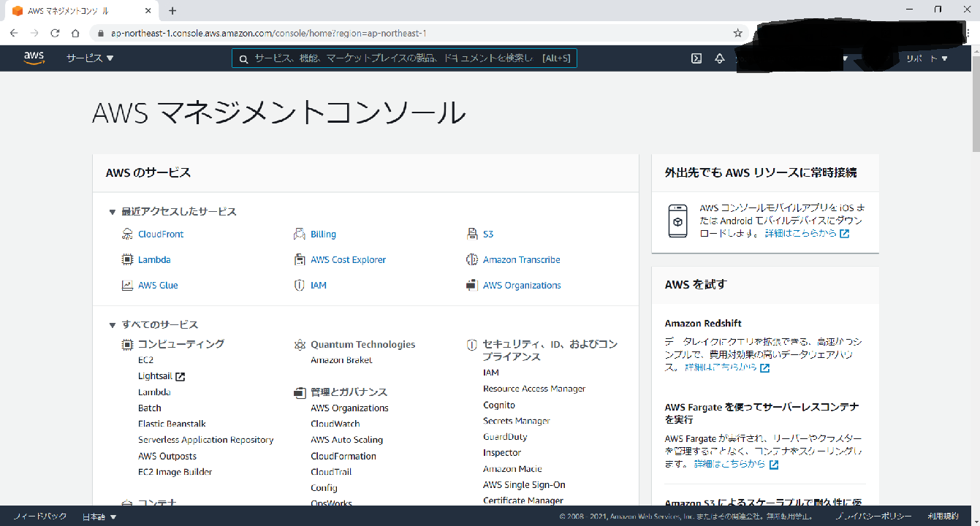The width and height of the screenshot is (980, 526).
Task: Click the S3 service icon
Action: pyautogui.click(x=472, y=235)
